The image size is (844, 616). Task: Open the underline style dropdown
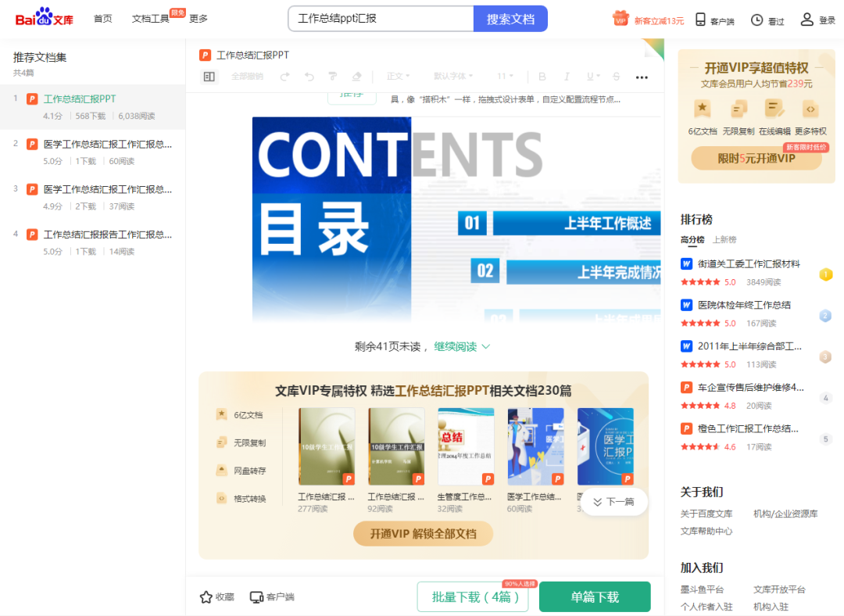(593, 77)
